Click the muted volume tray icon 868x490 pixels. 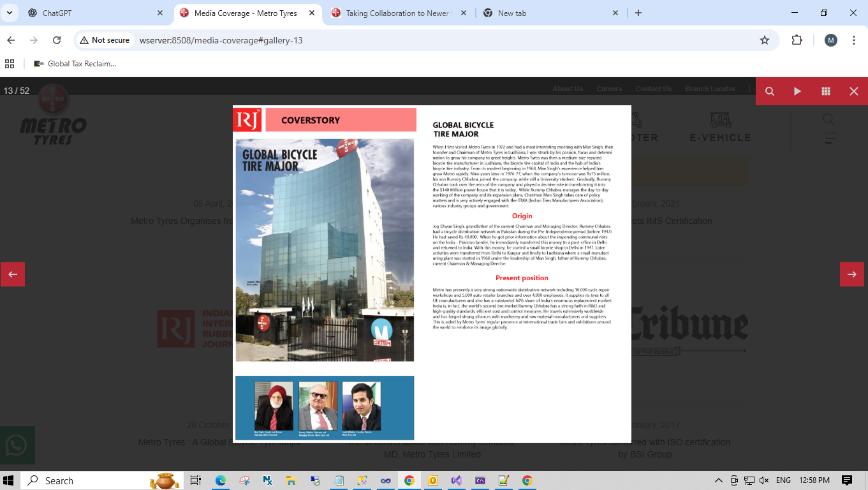tap(764, 480)
